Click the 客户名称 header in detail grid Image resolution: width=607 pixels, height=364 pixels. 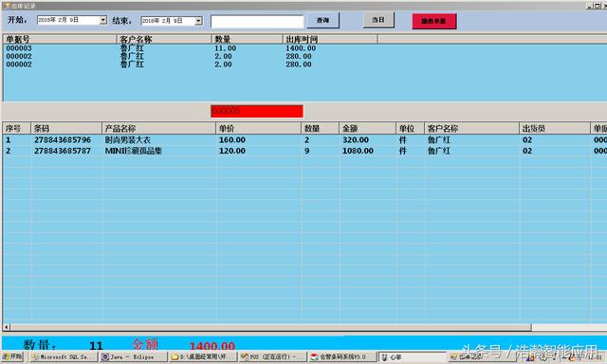click(x=471, y=128)
